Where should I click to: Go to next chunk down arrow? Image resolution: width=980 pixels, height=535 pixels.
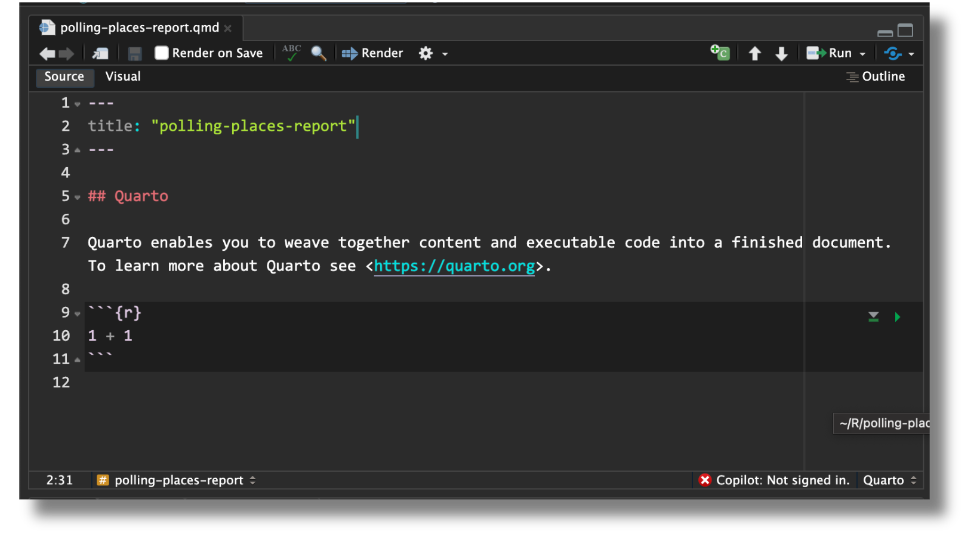[781, 54]
